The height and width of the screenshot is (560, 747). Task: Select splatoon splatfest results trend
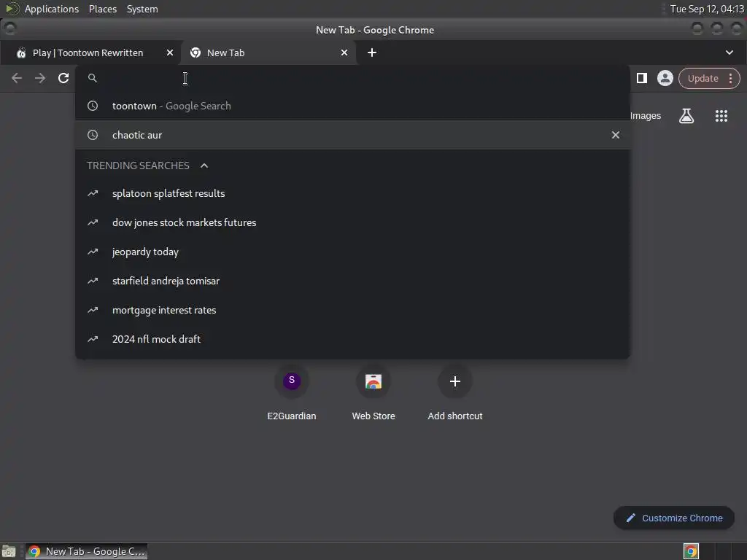tap(352, 193)
